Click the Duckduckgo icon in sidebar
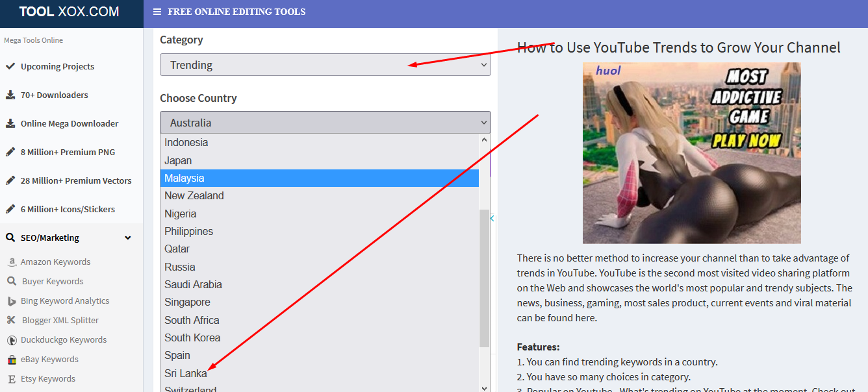868x392 pixels. point(11,340)
